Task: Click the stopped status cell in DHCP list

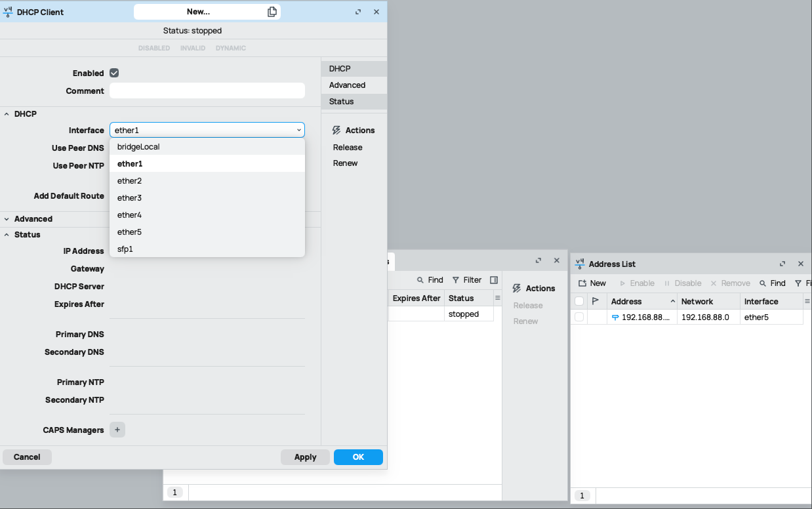Action: click(469, 314)
